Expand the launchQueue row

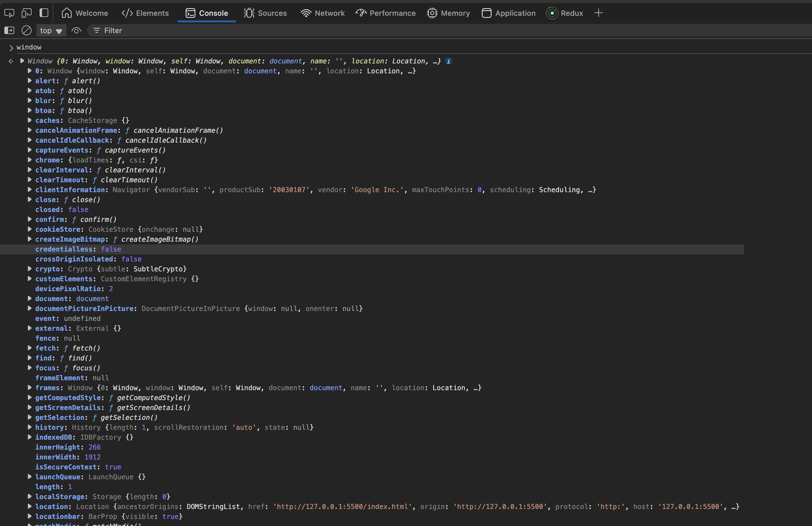coord(30,476)
